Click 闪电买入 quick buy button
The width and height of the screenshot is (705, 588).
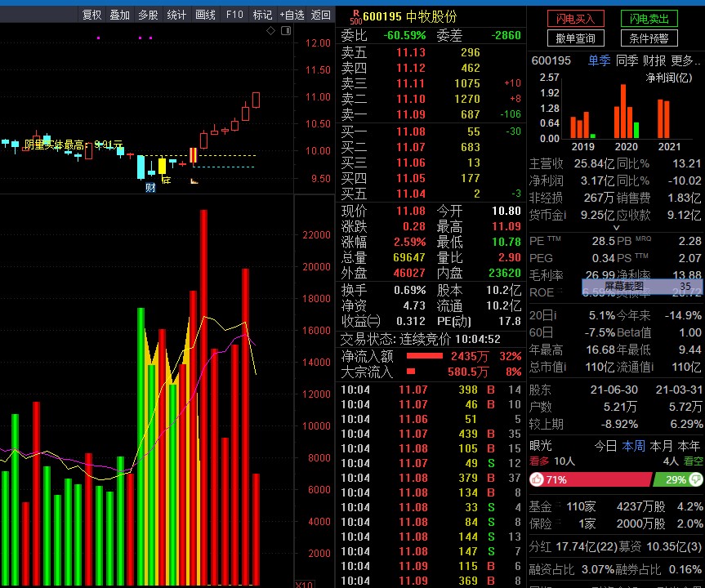click(575, 19)
